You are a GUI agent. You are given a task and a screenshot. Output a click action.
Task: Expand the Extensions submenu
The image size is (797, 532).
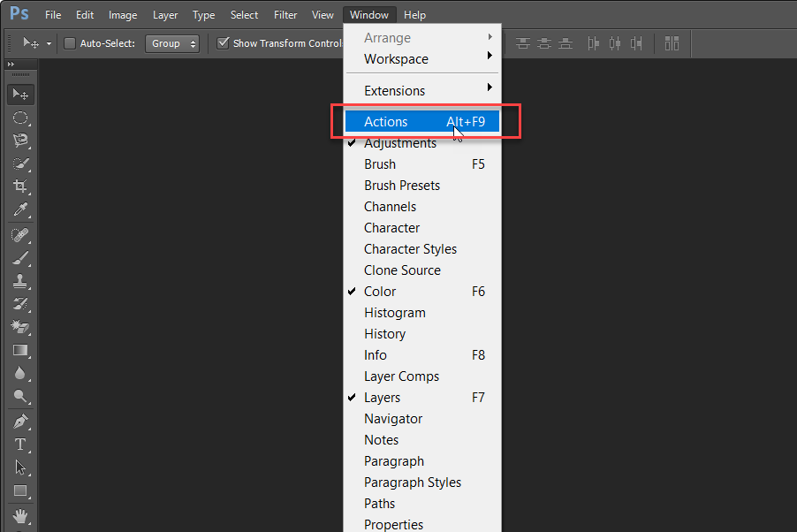(x=394, y=90)
